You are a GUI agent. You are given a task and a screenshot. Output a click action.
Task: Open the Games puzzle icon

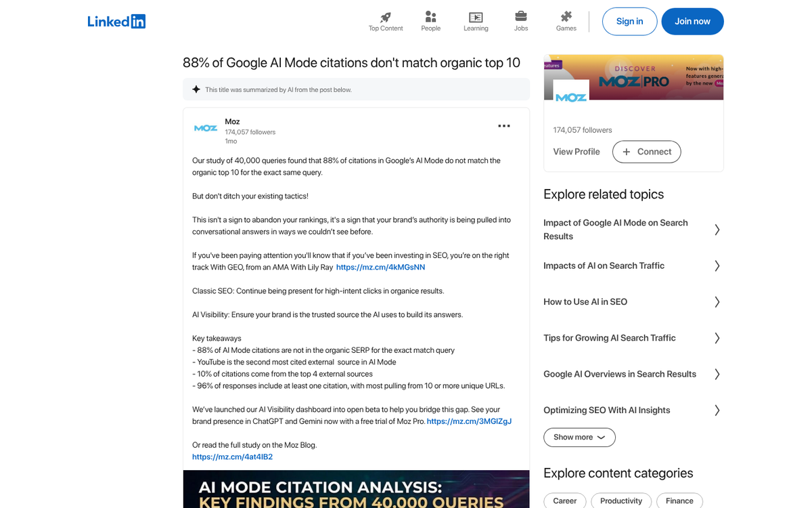566,16
